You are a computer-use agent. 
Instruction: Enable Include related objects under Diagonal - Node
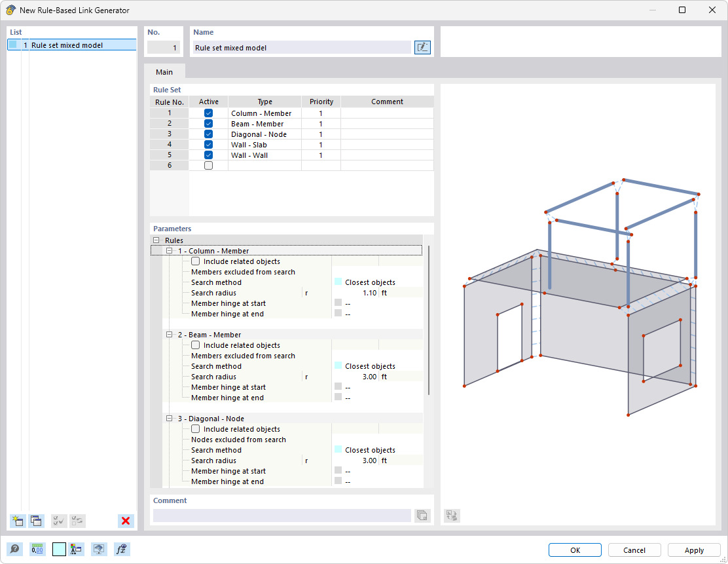coord(196,429)
